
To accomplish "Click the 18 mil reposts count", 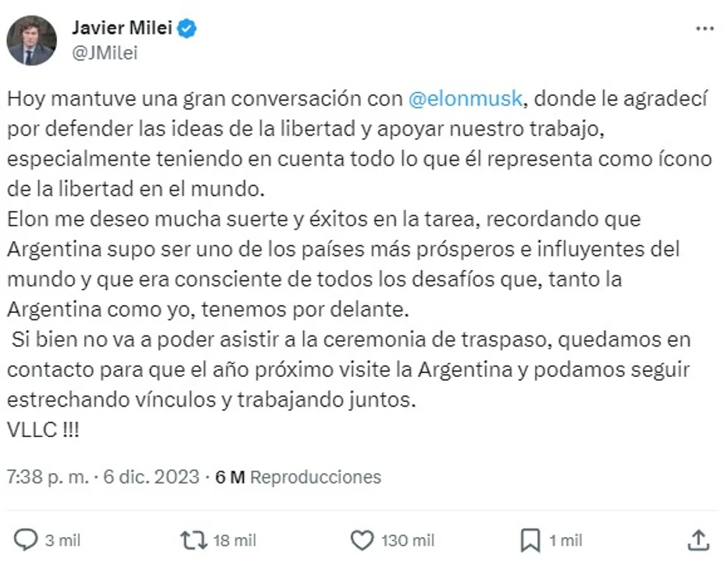I will (x=234, y=539).
